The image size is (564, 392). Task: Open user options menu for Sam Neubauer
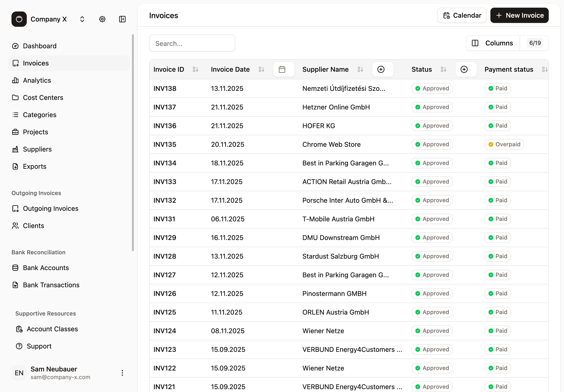pos(122,373)
